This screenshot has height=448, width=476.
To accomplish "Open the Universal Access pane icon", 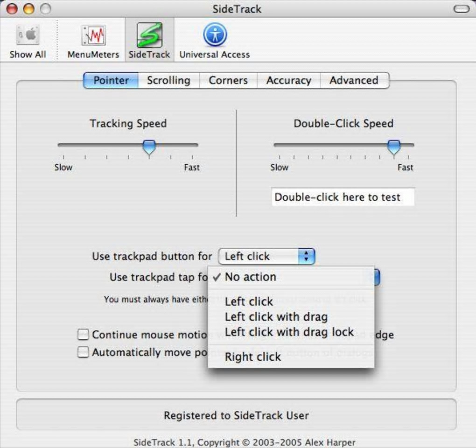I will [x=215, y=41].
